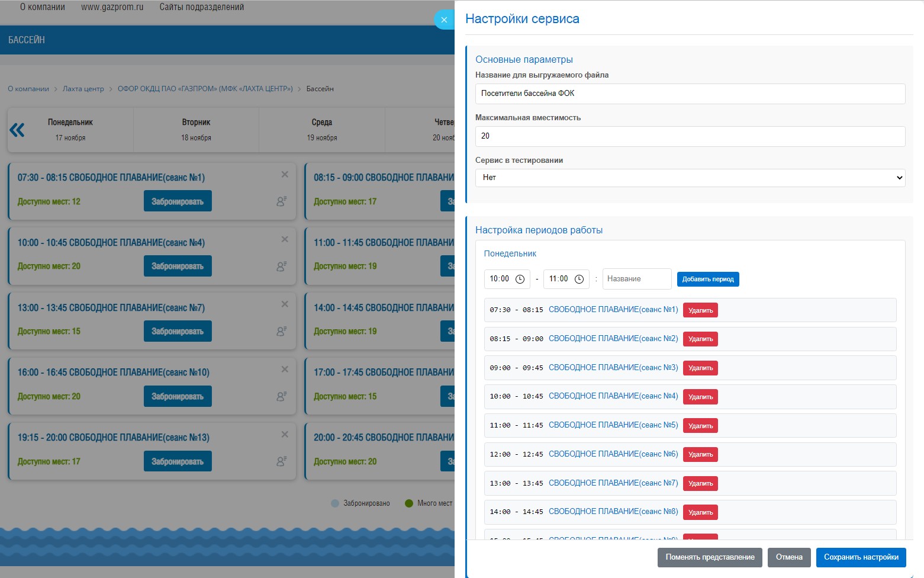This screenshot has height=578, width=924.
Task: Delete the 08:15 - 09:00 сеанс №2 period
Action: pyautogui.click(x=700, y=339)
